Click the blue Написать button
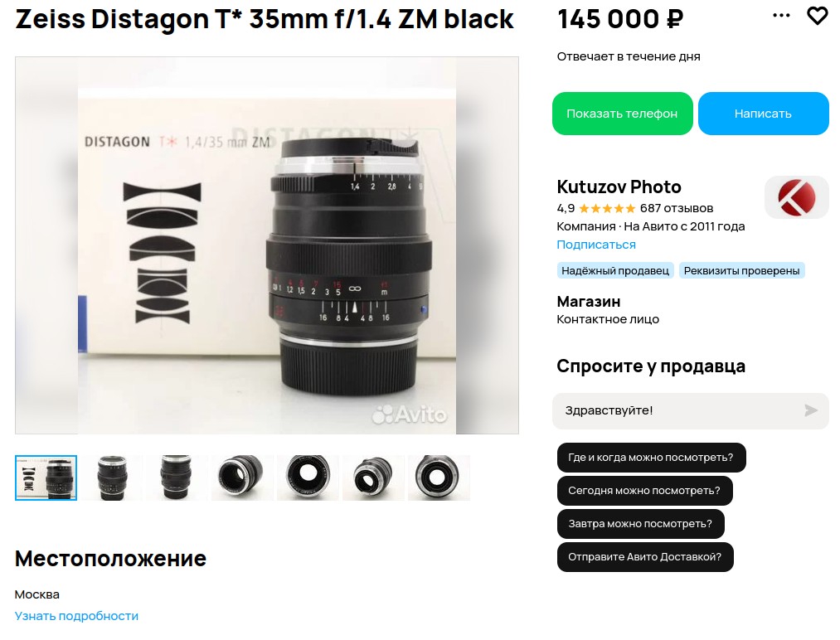 pyautogui.click(x=764, y=114)
